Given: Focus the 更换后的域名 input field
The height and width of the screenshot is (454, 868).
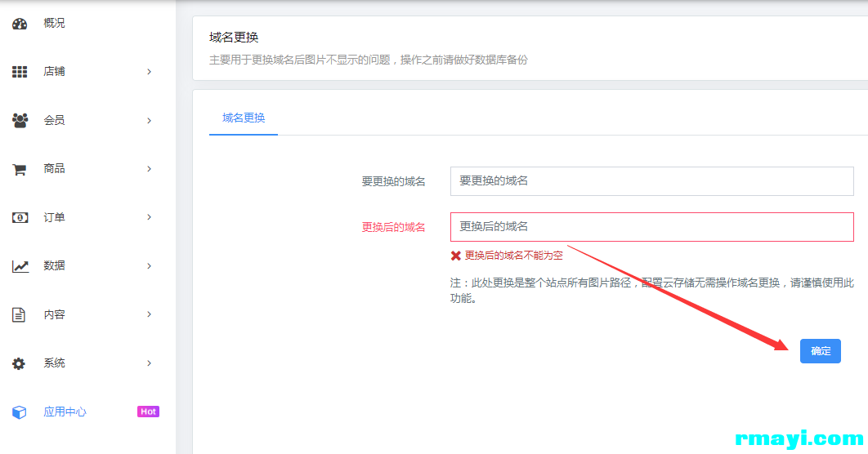Looking at the screenshot, I should pos(651,227).
